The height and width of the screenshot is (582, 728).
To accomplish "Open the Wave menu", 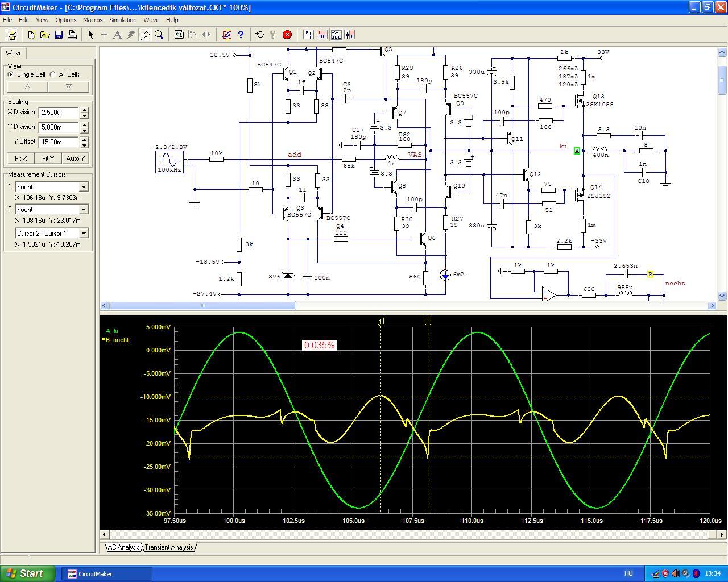I will 151,20.
